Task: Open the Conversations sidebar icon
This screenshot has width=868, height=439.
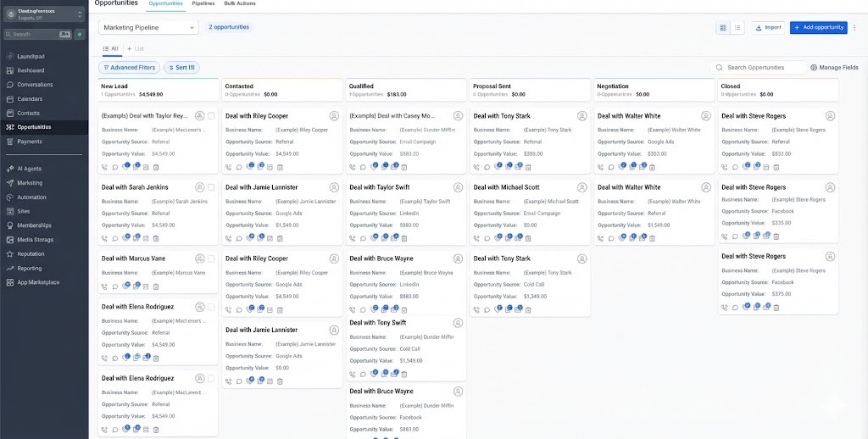Action: tap(10, 85)
